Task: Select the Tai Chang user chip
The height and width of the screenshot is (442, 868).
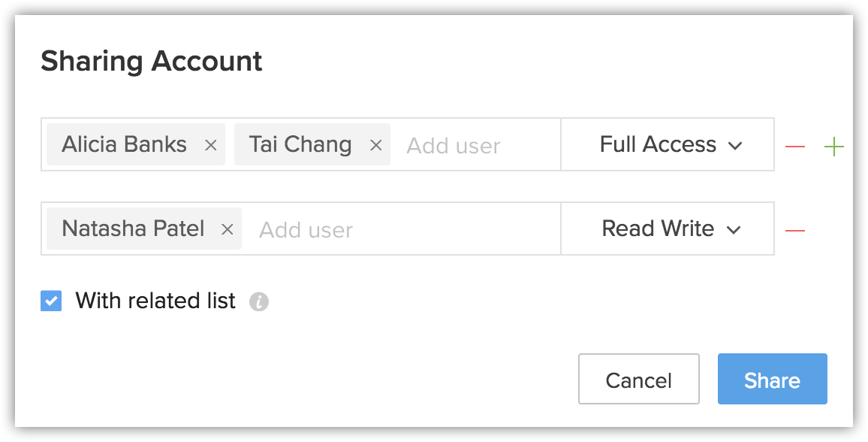Action: [312, 144]
